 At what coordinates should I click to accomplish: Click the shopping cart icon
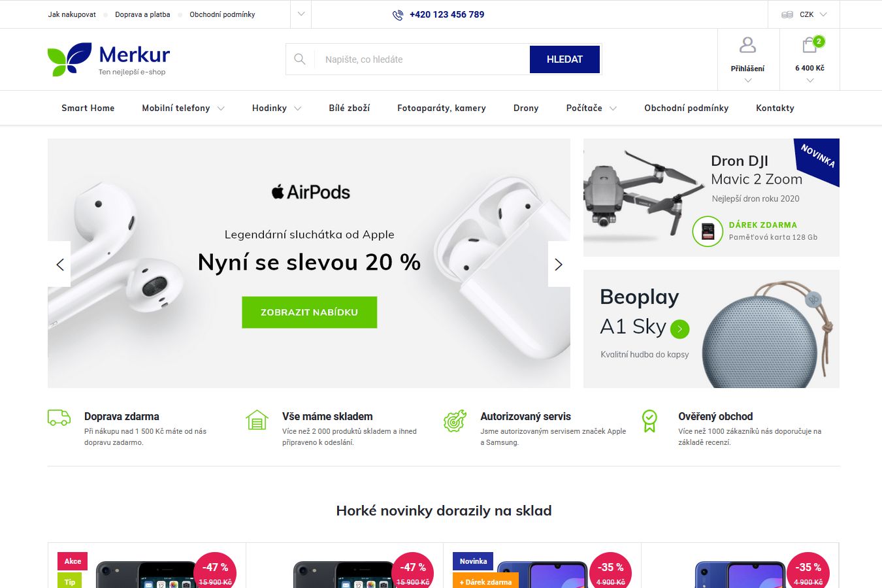809,45
